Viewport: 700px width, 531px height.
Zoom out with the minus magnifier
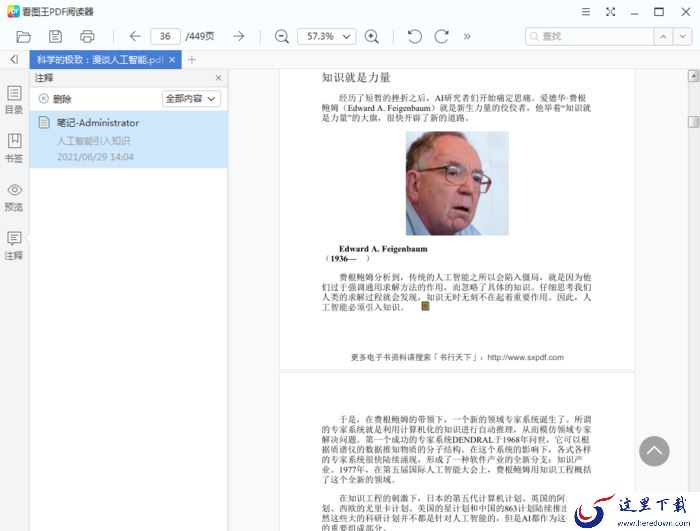coord(282,37)
